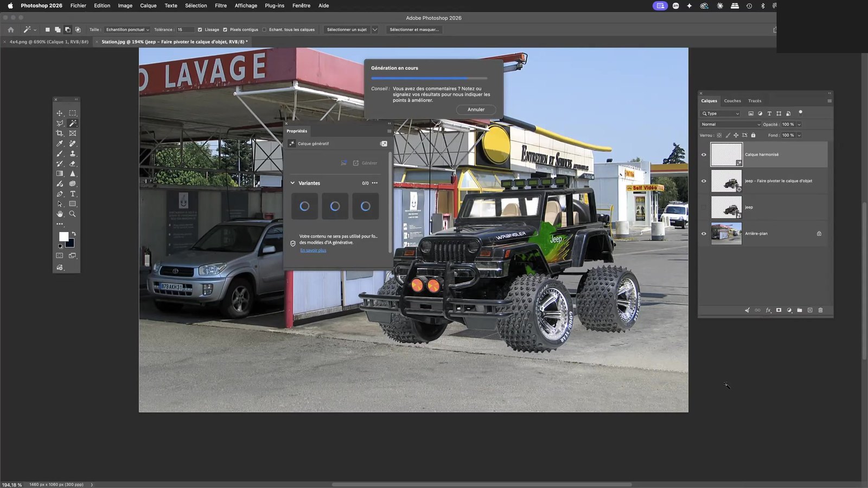Select the Rectangle shape tool
Viewport: 868px width, 488px height.
click(x=73, y=204)
